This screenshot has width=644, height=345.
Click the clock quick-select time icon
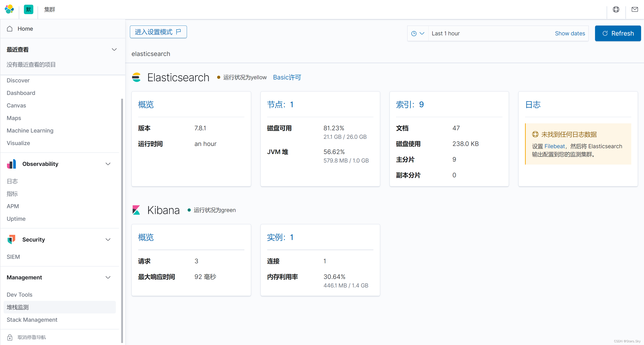click(x=414, y=34)
